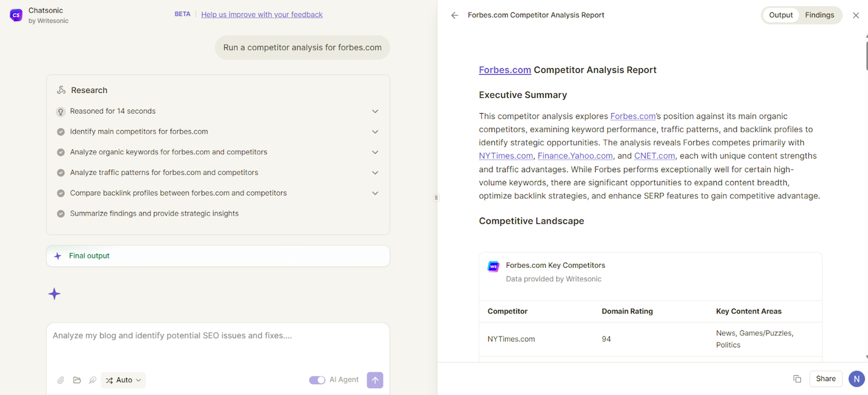Click the brush style icon in chat input

(93, 380)
